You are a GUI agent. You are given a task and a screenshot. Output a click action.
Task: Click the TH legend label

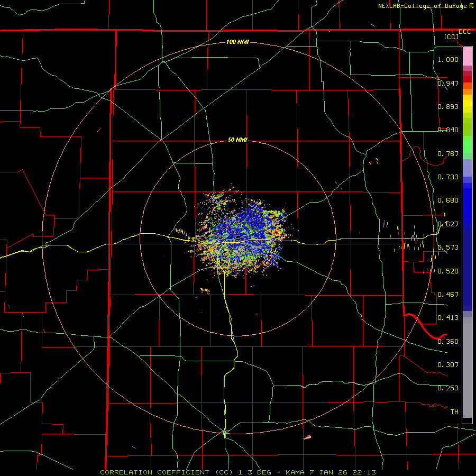tap(454, 411)
